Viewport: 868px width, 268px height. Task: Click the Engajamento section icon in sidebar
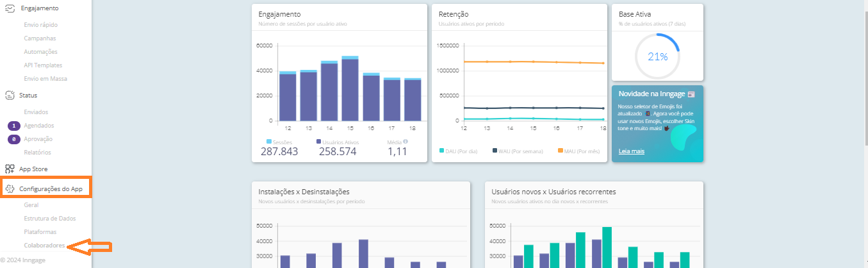click(10, 8)
